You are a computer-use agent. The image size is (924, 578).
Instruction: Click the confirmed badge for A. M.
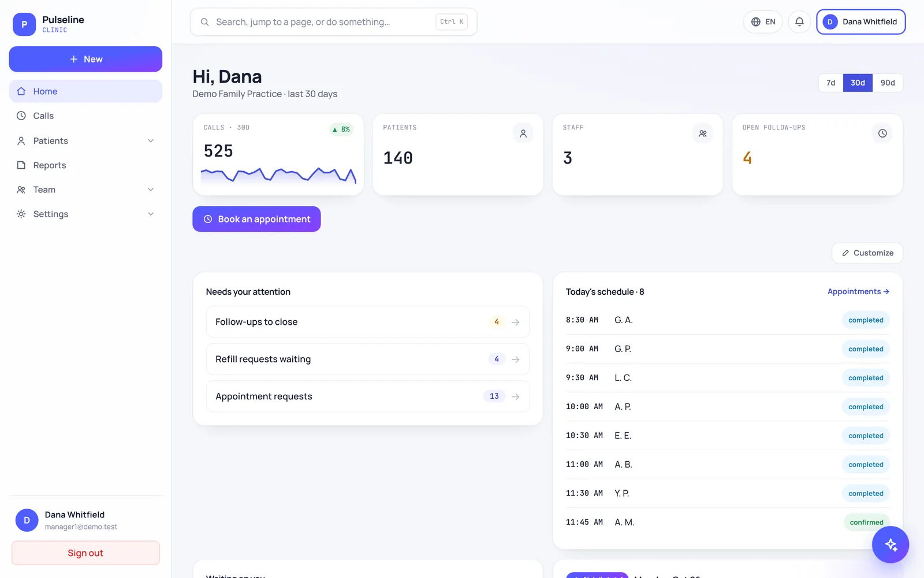866,522
